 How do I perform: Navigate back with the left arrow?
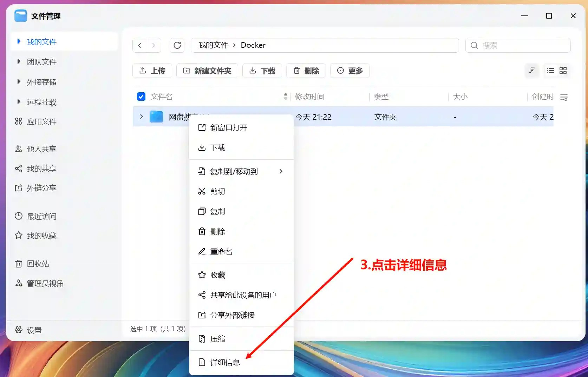click(140, 45)
